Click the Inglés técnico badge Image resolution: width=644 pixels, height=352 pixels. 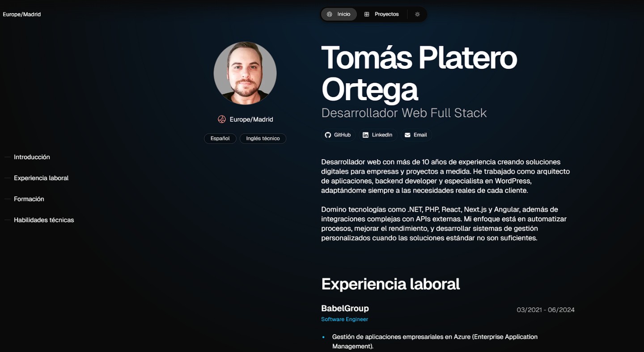263,138
